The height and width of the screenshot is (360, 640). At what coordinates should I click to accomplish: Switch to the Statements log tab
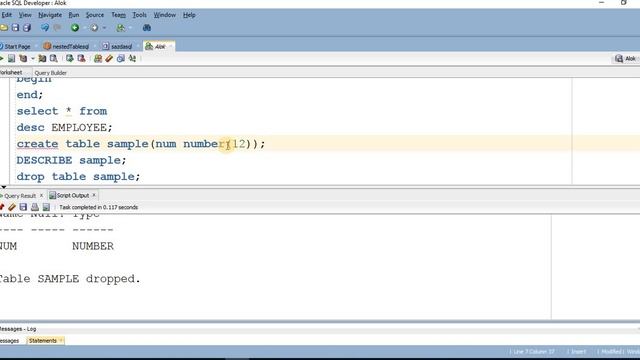(x=42, y=340)
